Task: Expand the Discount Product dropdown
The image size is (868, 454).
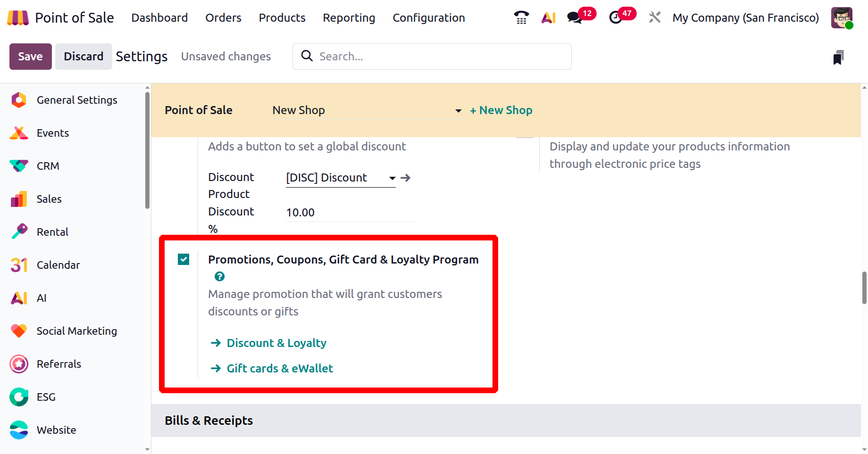Action: pos(392,178)
